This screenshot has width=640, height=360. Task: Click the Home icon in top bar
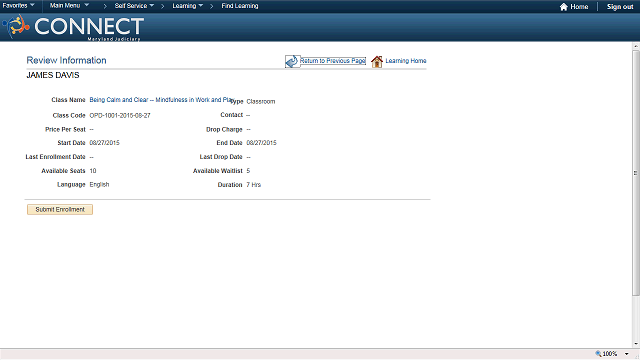(x=564, y=7)
